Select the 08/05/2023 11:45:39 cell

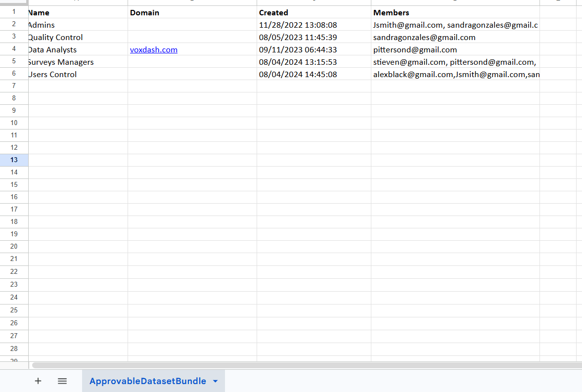pos(313,37)
